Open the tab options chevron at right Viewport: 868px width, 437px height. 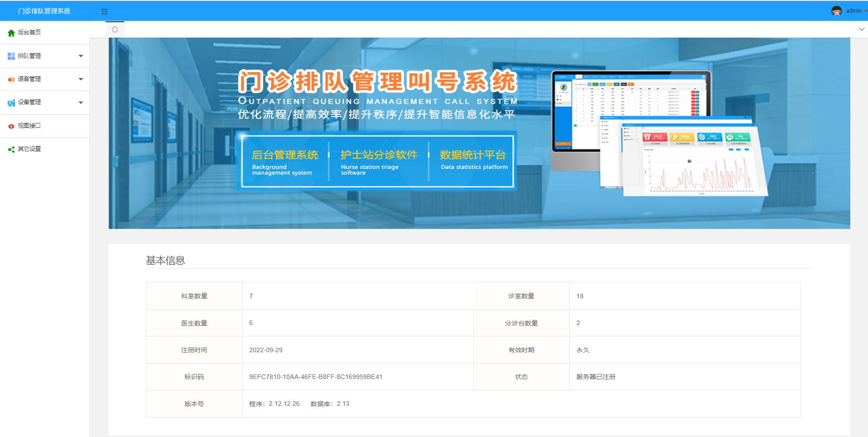click(861, 29)
